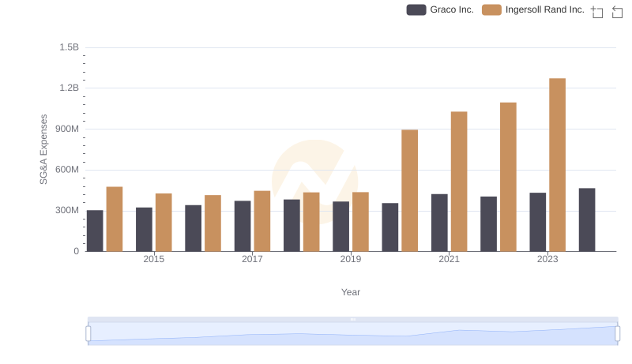Click the 2023 x-axis label
The height and width of the screenshot is (364, 632).
point(547,259)
